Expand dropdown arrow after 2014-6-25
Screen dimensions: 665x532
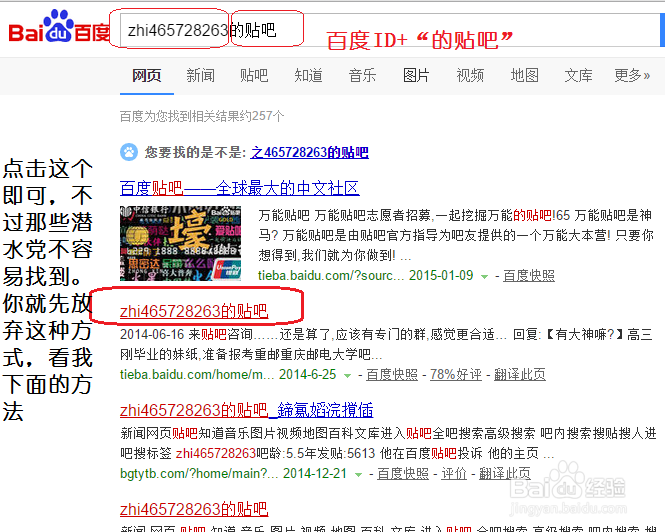click(347, 375)
